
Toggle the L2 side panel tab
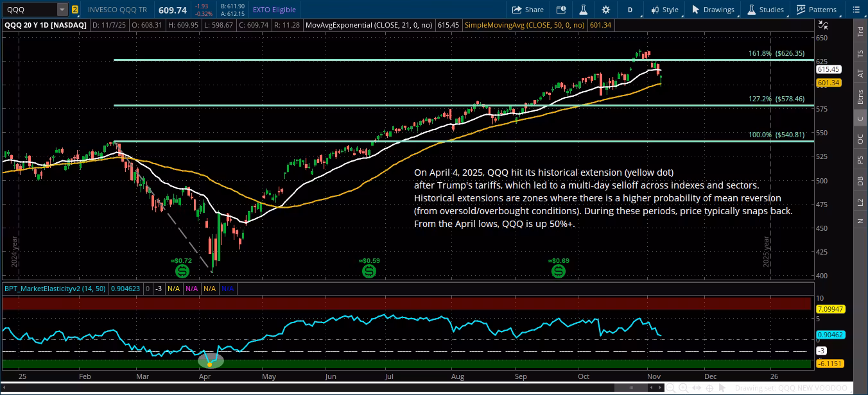(x=860, y=201)
